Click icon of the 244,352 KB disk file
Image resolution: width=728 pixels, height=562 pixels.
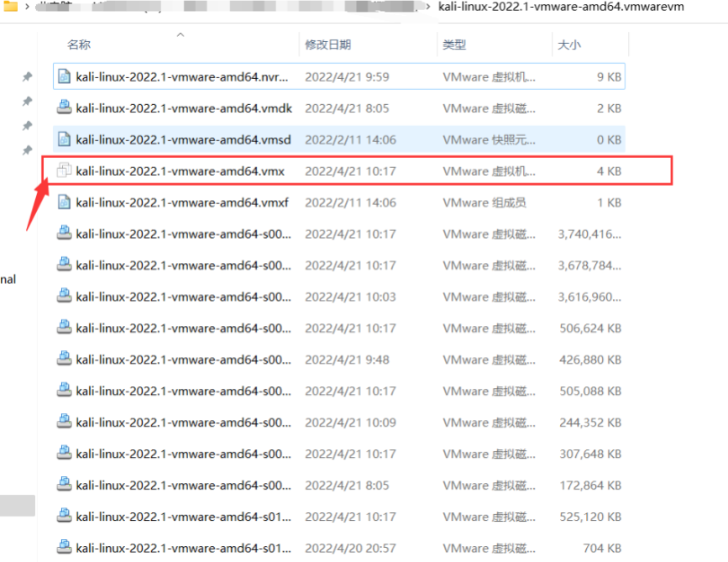pyautogui.click(x=64, y=423)
